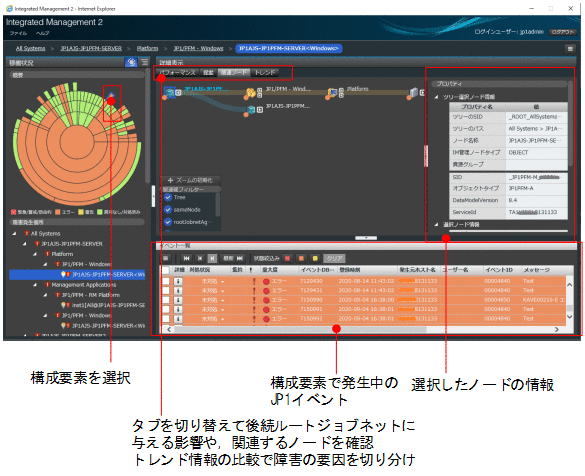
Task: Click JP1AJS-JP1PFM-SERVER breadcrumb link
Action: [x=91, y=48]
